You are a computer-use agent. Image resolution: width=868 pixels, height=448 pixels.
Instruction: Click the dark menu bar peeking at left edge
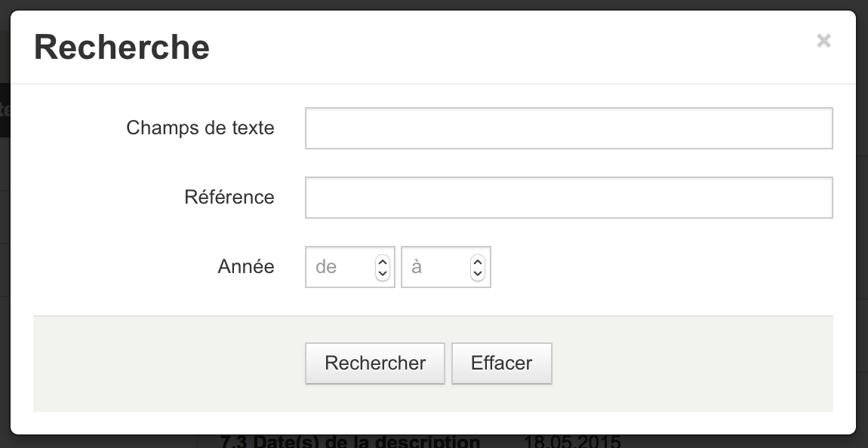point(5,110)
